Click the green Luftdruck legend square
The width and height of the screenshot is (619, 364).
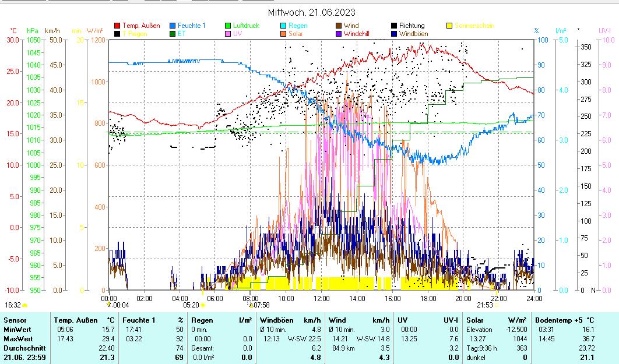coord(228,26)
